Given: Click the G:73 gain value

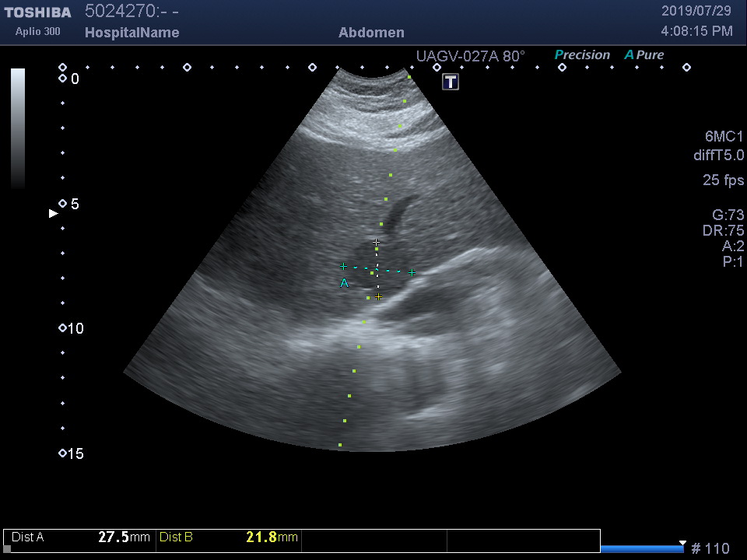Looking at the screenshot, I should 728,215.
